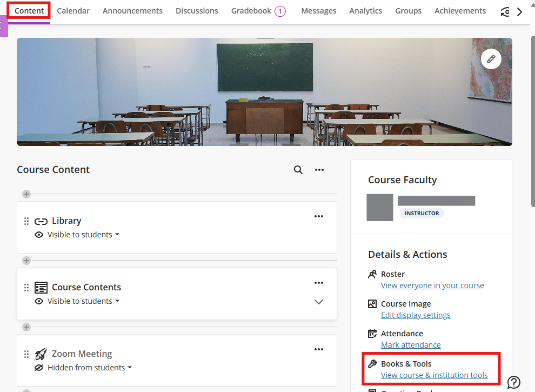The height and width of the screenshot is (392, 535).
Task: Open the Achievements tab
Action: pyautogui.click(x=460, y=11)
